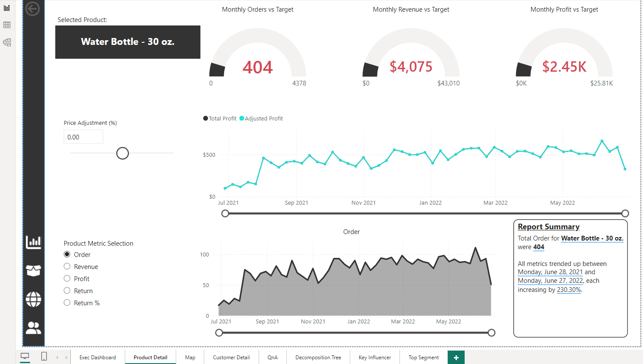Click the globe map sidebar icon
This screenshot has width=643, height=364.
(x=33, y=299)
